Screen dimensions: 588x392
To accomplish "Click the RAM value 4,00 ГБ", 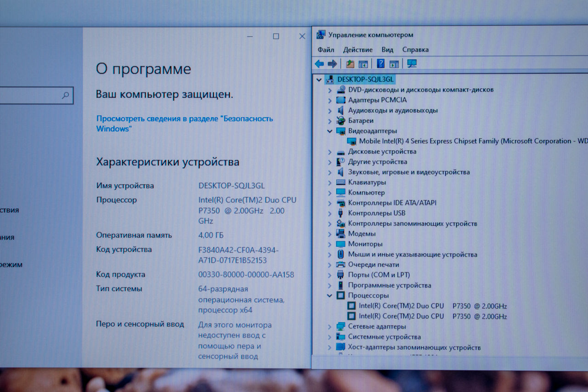I will (x=211, y=235).
